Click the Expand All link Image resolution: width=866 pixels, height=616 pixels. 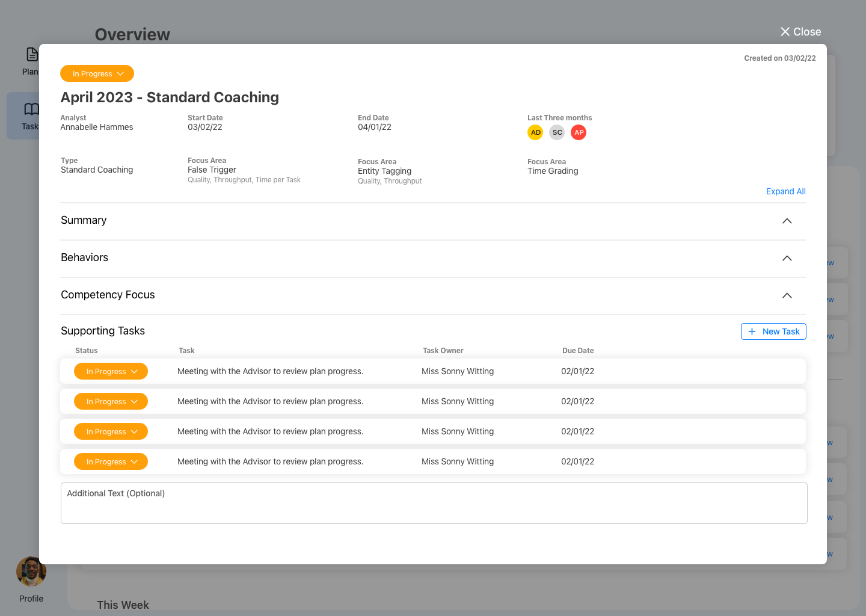coord(785,191)
